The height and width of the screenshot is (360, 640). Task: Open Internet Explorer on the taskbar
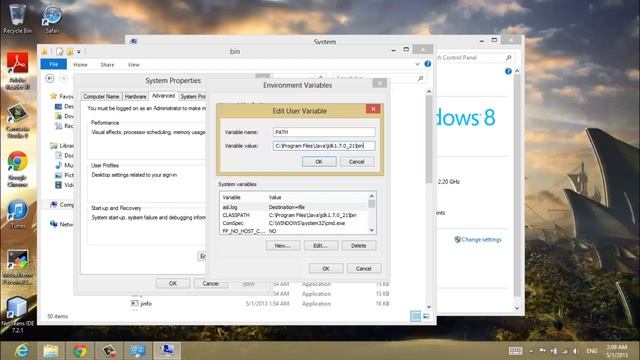pyautogui.click(x=22, y=351)
